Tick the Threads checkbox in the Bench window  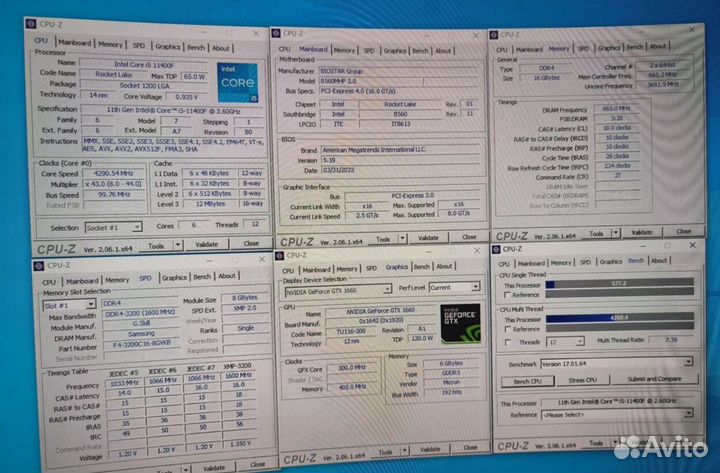pyautogui.click(x=508, y=342)
